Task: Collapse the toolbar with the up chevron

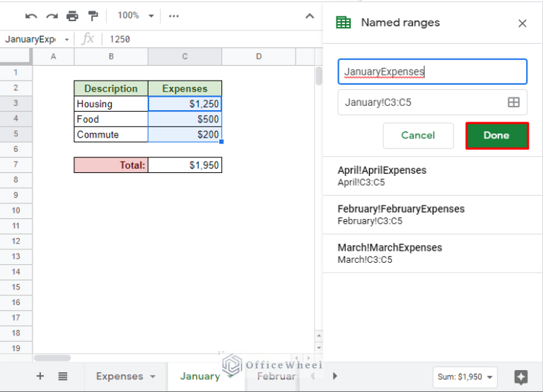Action: [309, 16]
